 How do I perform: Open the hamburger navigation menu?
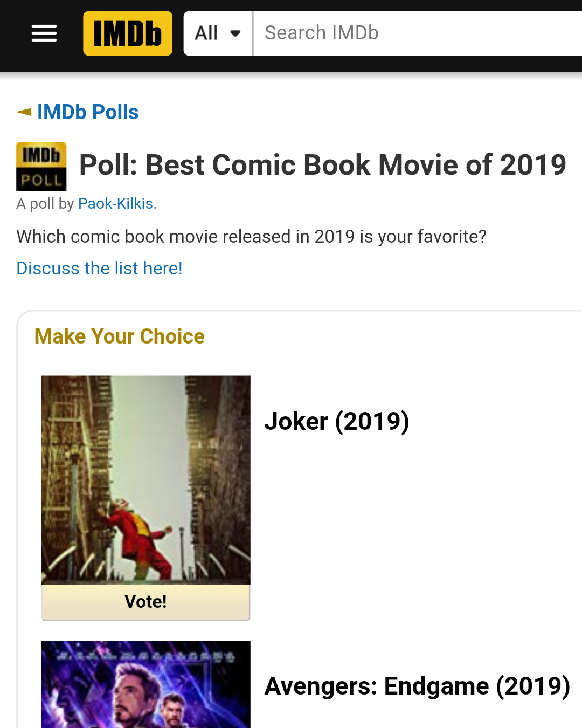pos(44,33)
